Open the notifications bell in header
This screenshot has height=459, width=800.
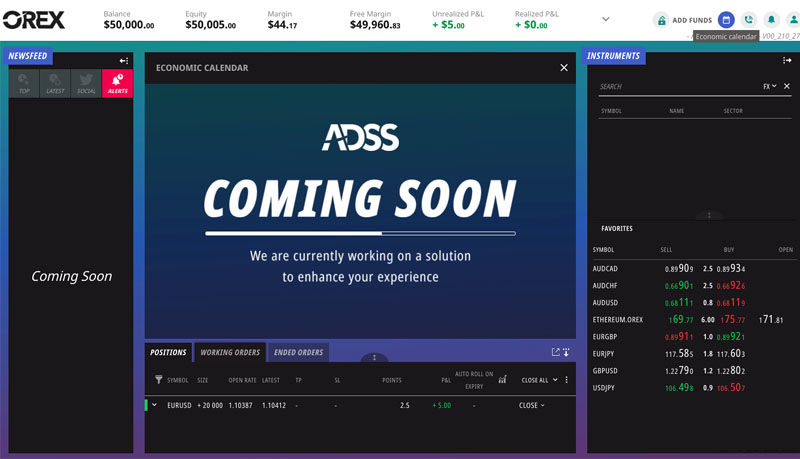coord(771,20)
